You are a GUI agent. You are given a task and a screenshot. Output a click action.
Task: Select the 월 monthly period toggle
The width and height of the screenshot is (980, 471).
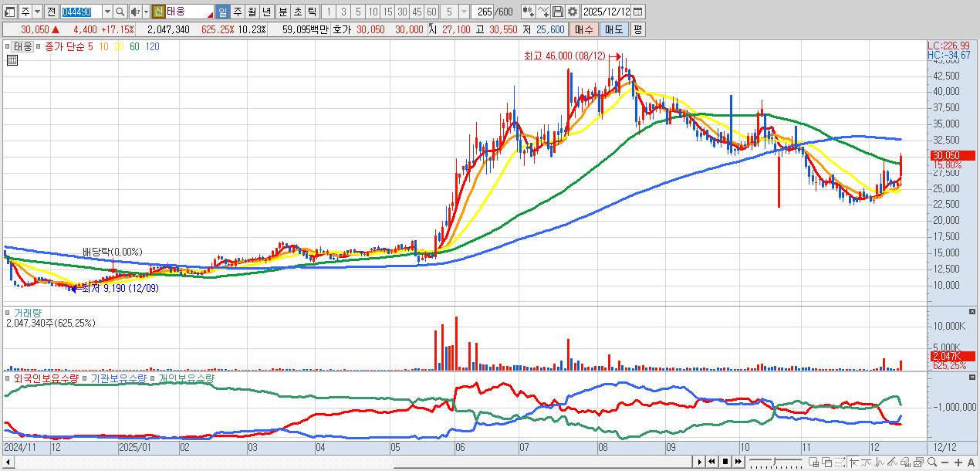[x=252, y=12]
